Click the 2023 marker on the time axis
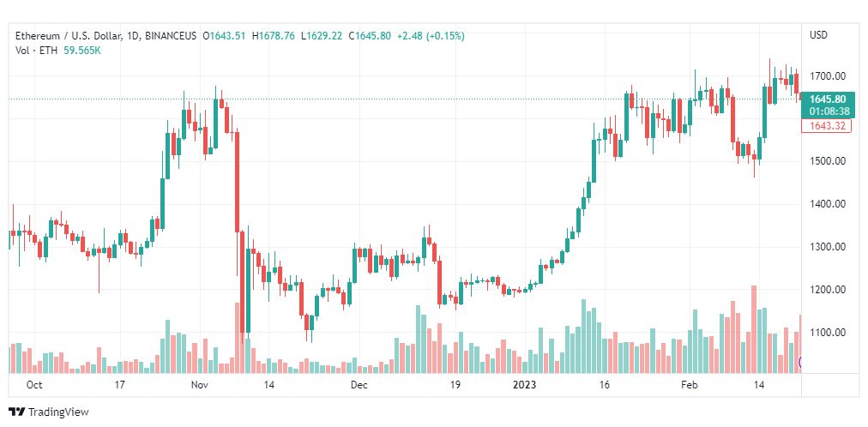Viewport: 868px width, 427px height. point(524,385)
